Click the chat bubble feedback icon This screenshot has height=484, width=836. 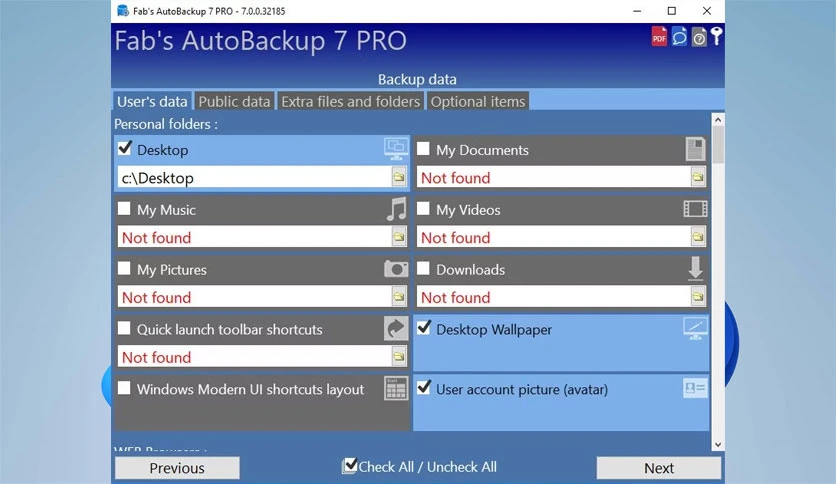point(679,36)
